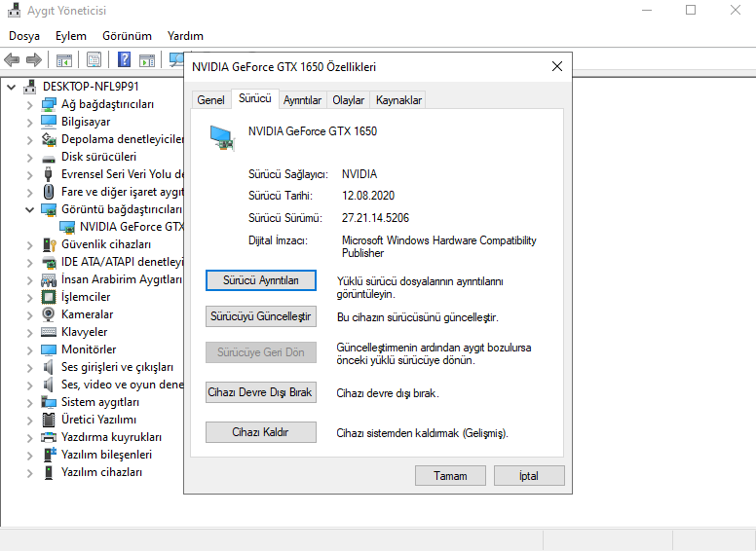Screen dimensions: 756x551
Task: Expand the Yazılım cihazları category
Action: coord(30,473)
